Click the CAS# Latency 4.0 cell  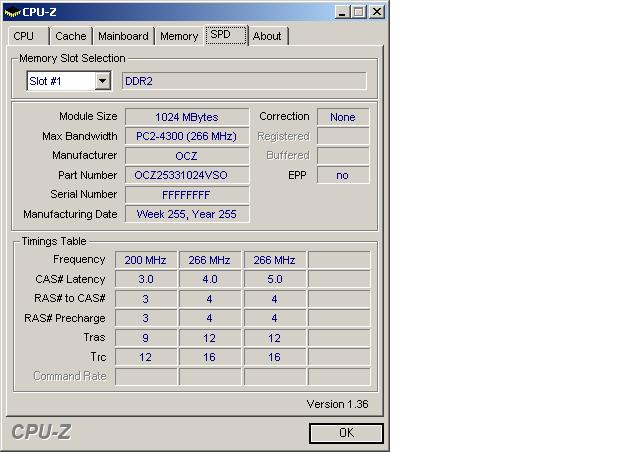210,279
